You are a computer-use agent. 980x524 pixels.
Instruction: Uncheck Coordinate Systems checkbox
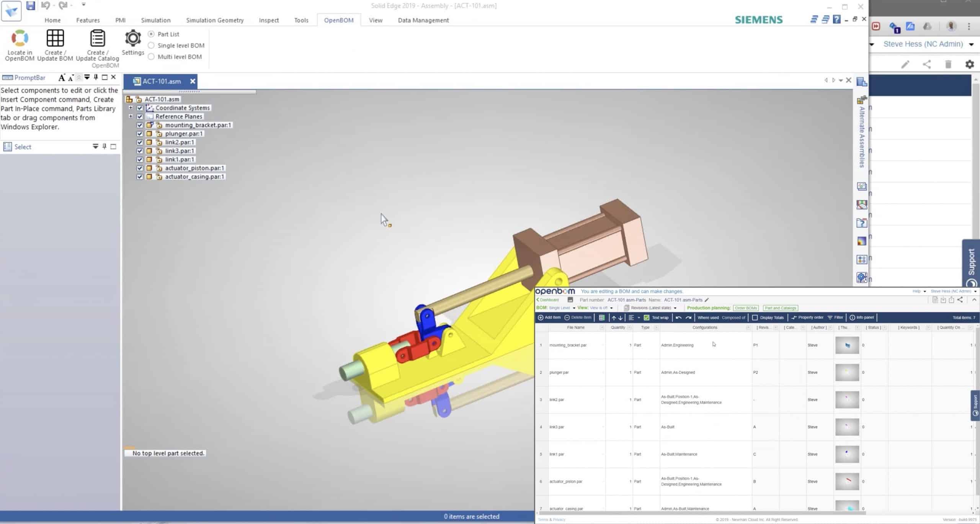point(140,108)
